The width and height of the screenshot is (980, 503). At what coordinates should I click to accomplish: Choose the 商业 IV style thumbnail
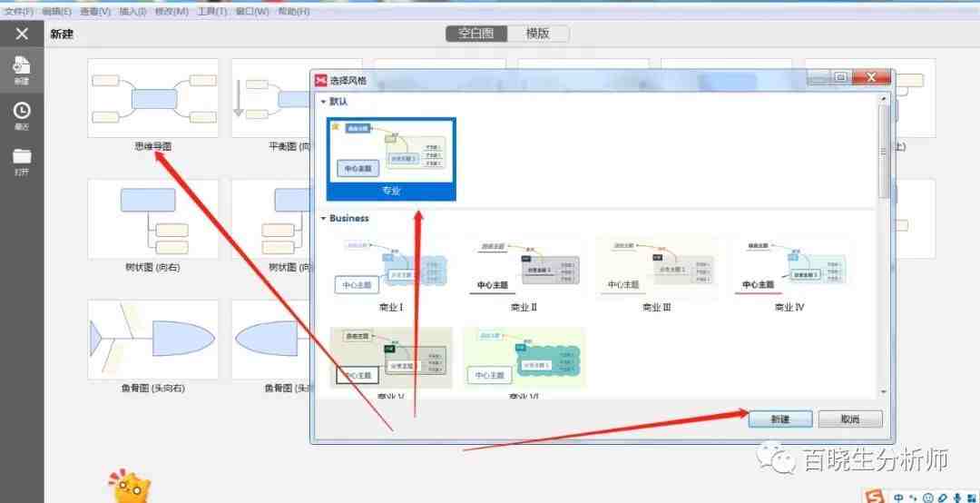tap(789, 268)
